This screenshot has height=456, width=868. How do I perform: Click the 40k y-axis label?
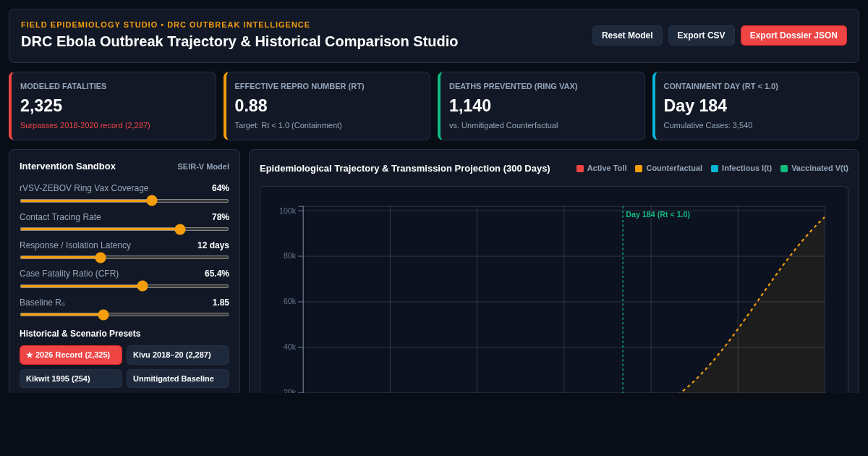tap(290, 347)
